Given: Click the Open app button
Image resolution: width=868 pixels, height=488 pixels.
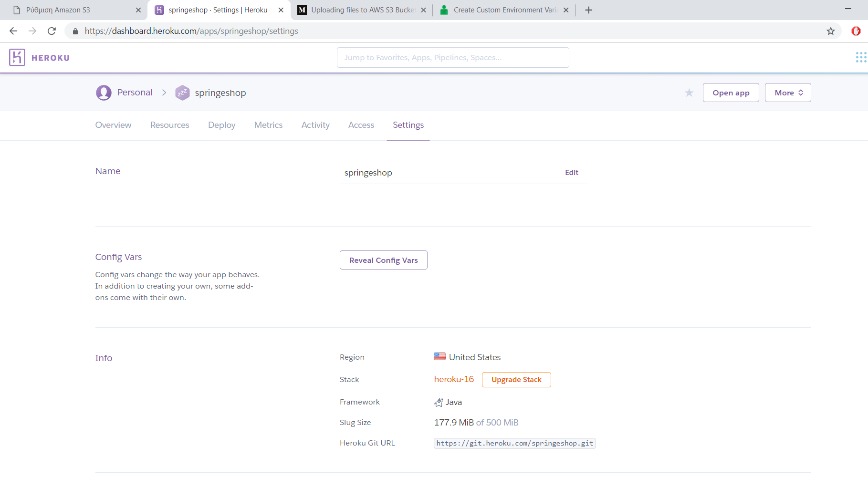Looking at the screenshot, I should click(x=731, y=93).
